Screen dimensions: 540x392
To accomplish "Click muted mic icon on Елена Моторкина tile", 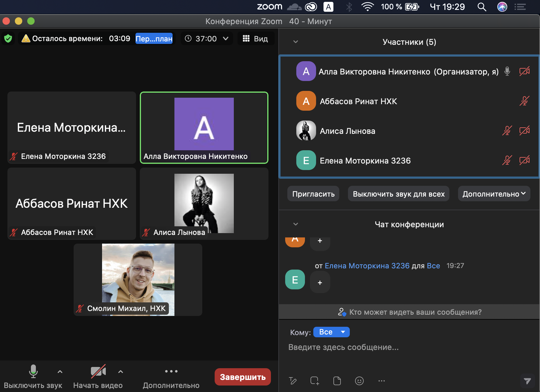I will 14,156.
